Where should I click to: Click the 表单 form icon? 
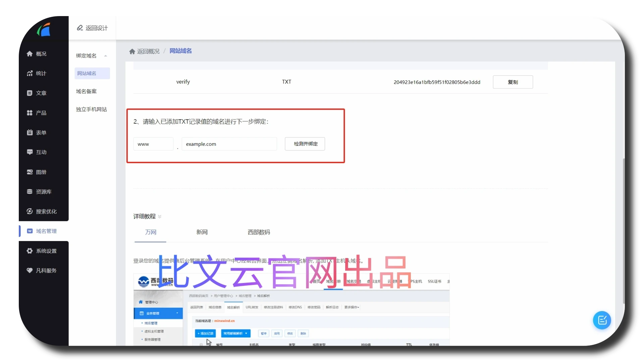[30, 133]
